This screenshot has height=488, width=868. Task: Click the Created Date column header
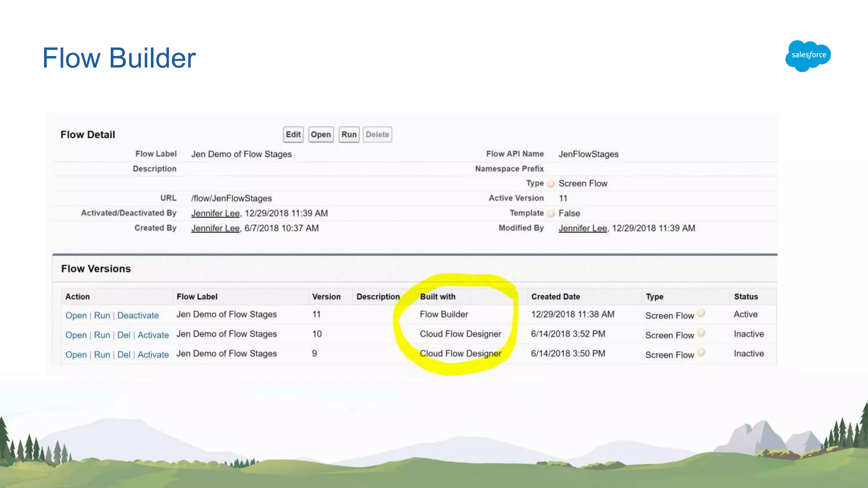555,297
